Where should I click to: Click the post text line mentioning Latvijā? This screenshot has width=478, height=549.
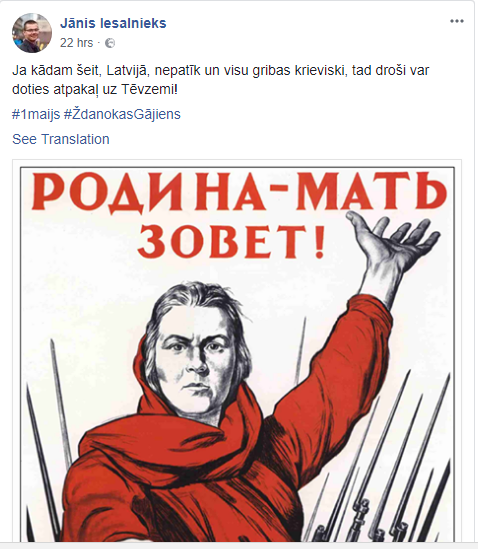click(221, 71)
